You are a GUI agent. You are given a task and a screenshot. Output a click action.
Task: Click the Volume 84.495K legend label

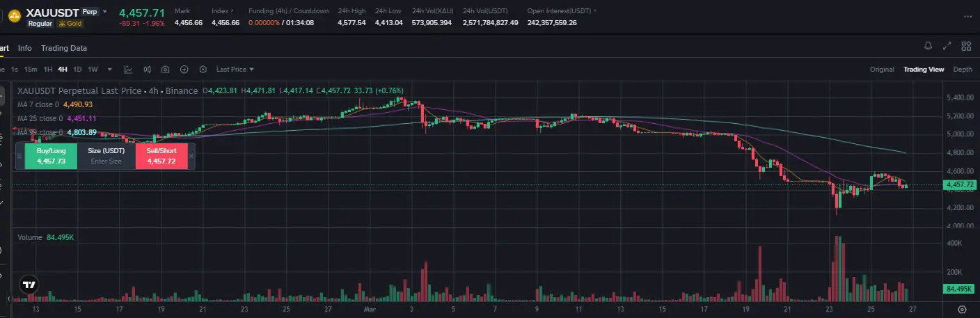(46, 237)
